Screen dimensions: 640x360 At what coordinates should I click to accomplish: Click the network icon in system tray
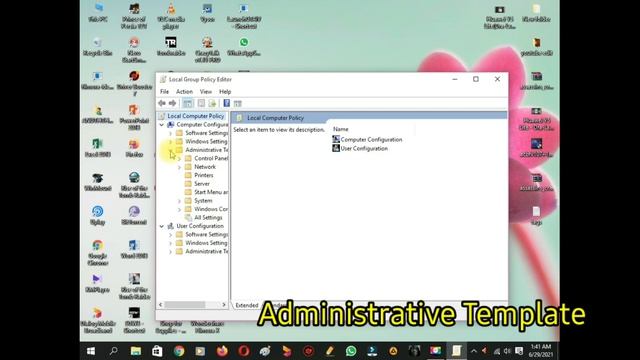click(496, 351)
